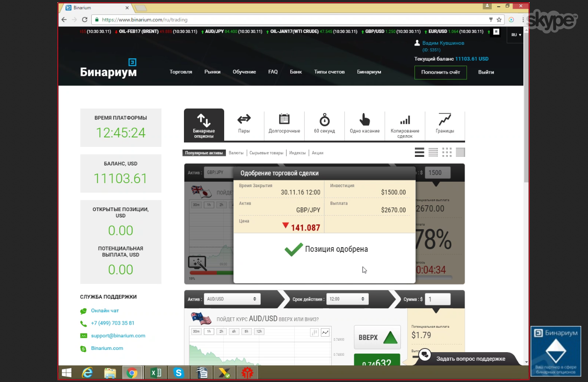Set AUD/USD chart to 30m timeframe
This screenshot has width=588, height=382.
(x=196, y=331)
